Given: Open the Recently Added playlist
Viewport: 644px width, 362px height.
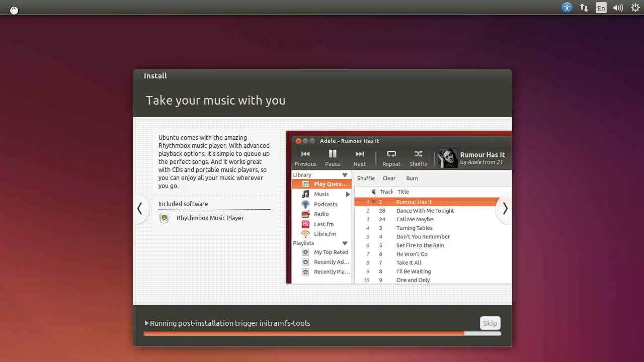Looking at the screenshot, I should coord(332,262).
